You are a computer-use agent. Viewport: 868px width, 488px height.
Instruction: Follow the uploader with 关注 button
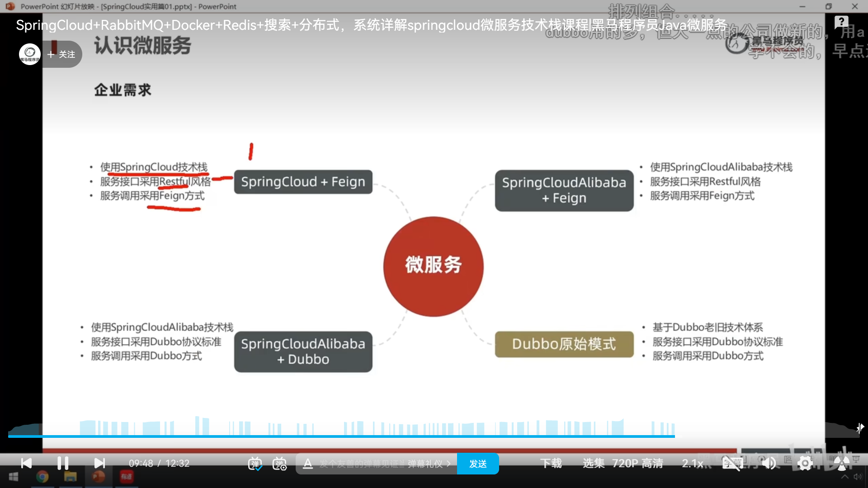[x=61, y=54]
